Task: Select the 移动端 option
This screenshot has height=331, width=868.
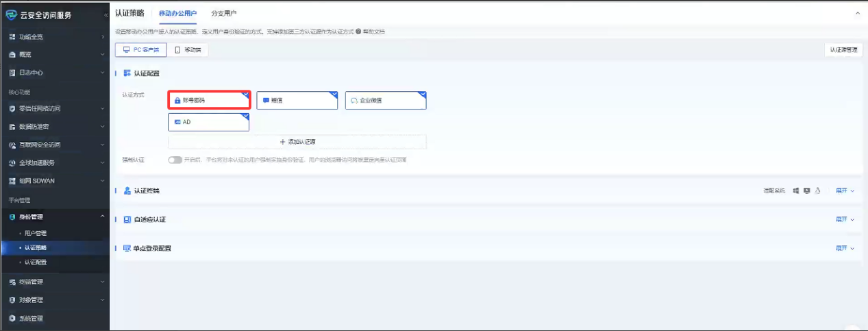Action: (x=188, y=50)
